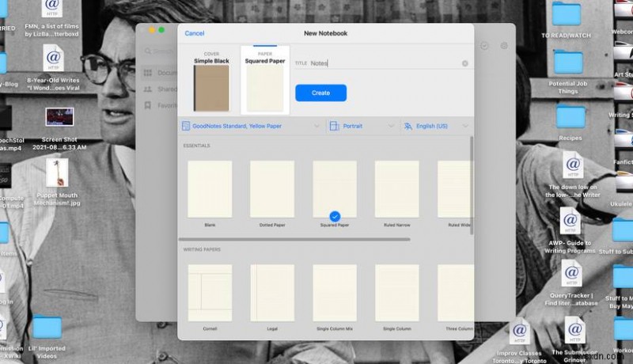
Task: Choose the Dotted Paper template
Action: tap(272, 189)
